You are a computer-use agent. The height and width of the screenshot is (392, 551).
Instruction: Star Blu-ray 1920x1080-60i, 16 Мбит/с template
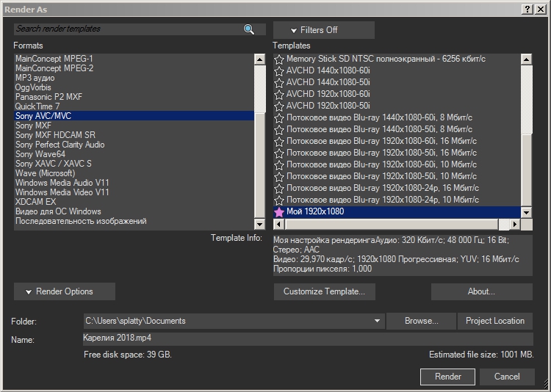pos(279,142)
